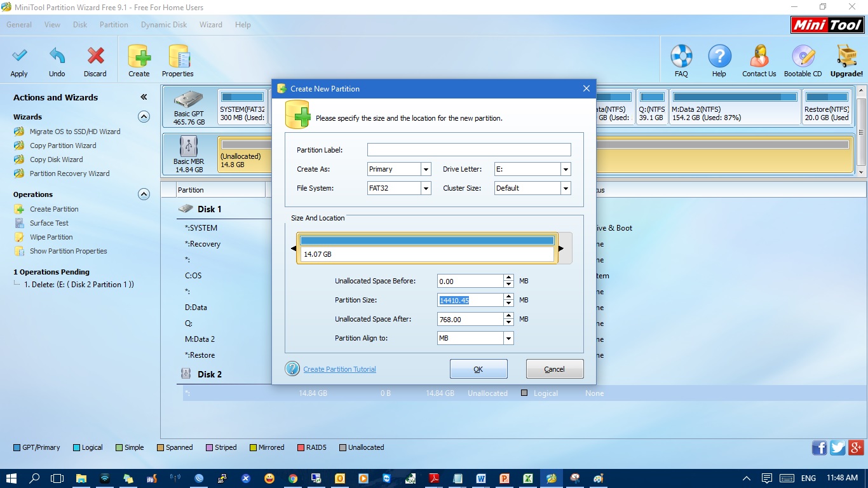Viewport: 868px width, 488px height.
Task: Click the Upgrade shopping cart icon
Action: (846, 57)
